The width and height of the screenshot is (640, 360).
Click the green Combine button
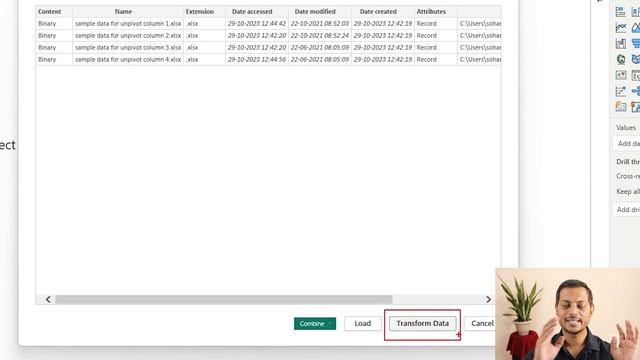(x=315, y=324)
